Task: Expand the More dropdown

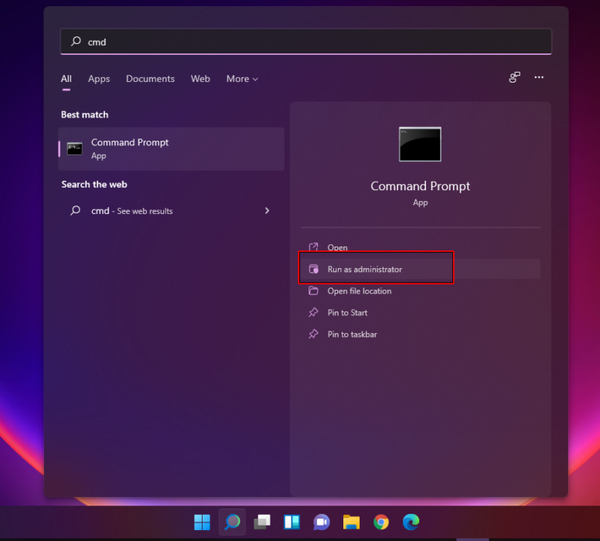Action: 242,79
